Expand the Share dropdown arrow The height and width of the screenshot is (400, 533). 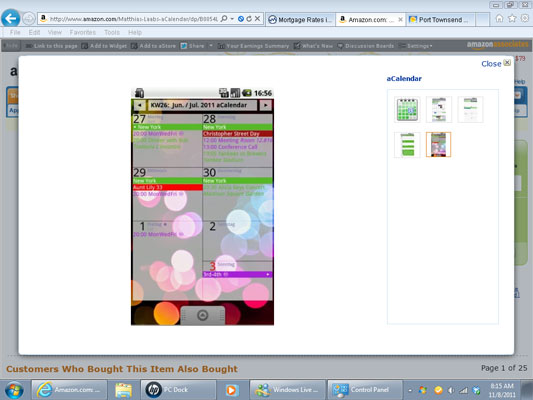coord(211,46)
